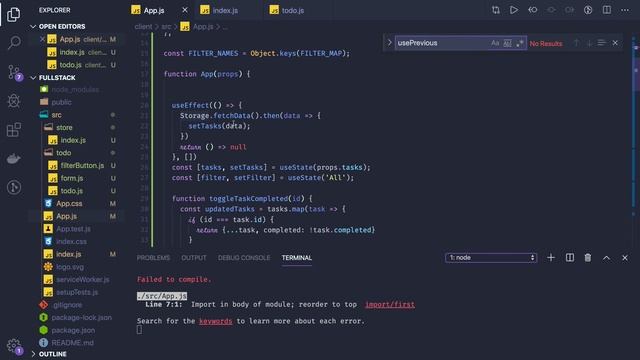The height and width of the screenshot is (360, 640).
Task: Open logo.svg in explorer
Action: point(70,267)
